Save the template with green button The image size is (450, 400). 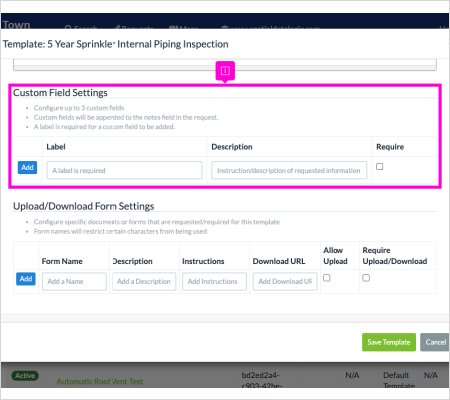389,342
